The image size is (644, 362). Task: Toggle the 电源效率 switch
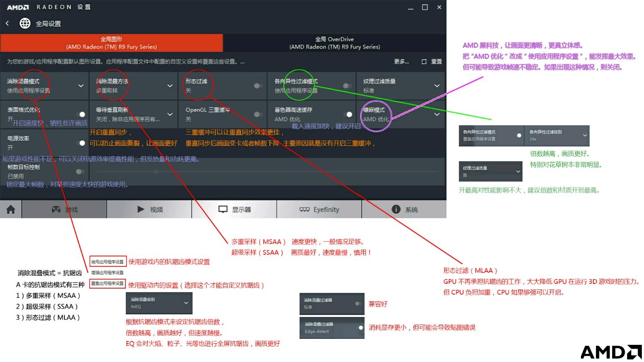tap(80, 143)
